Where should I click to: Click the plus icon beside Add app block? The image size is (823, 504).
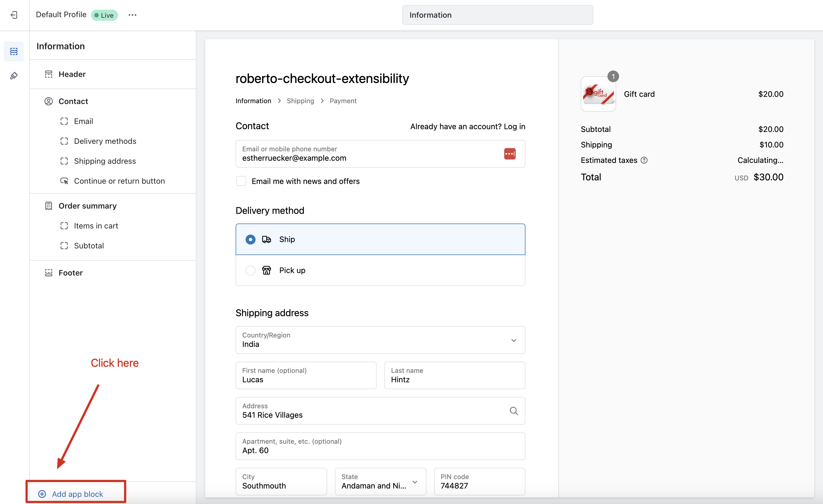tap(42, 494)
